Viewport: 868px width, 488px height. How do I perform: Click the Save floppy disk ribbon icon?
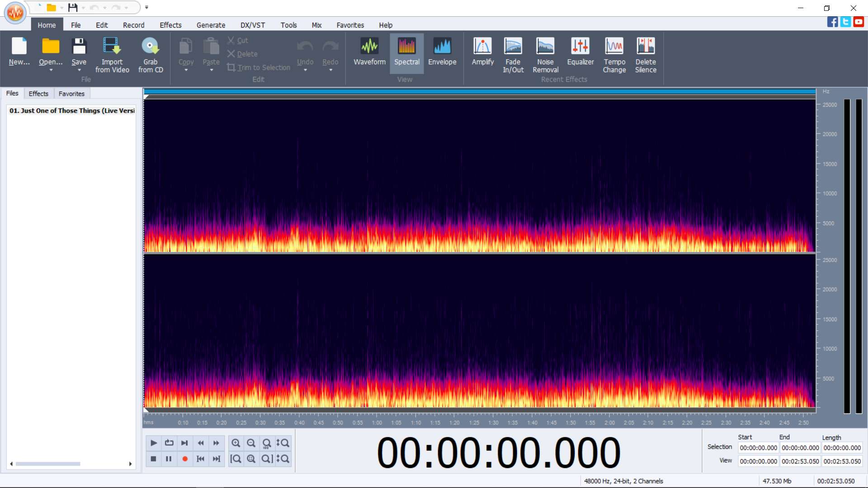[x=79, y=46]
